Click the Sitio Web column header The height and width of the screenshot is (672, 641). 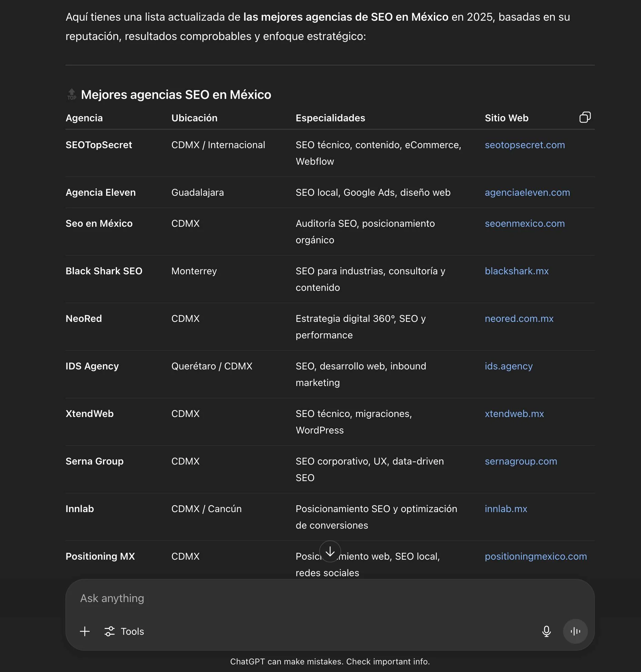[x=506, y=118]
